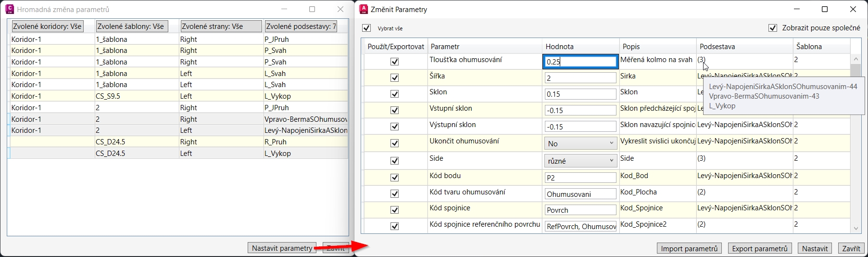The height and width of the screenshot is (257, 868).
Task: Click the Civil 3D icon in left window title
Action: point(9,9)
